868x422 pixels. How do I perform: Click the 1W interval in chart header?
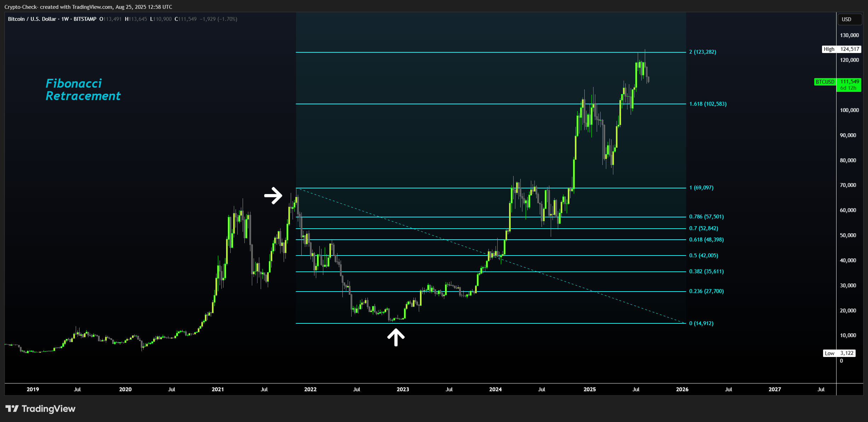click(65, 19)
